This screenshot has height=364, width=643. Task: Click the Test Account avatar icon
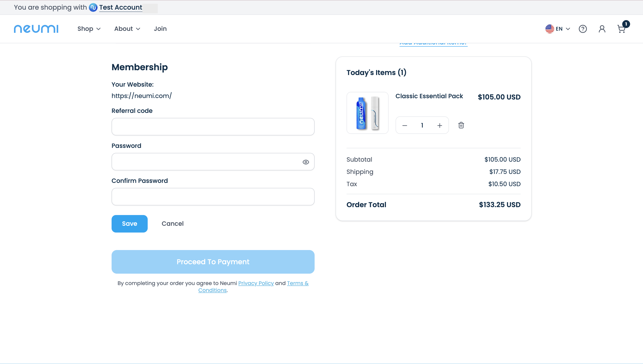(93, 7)
